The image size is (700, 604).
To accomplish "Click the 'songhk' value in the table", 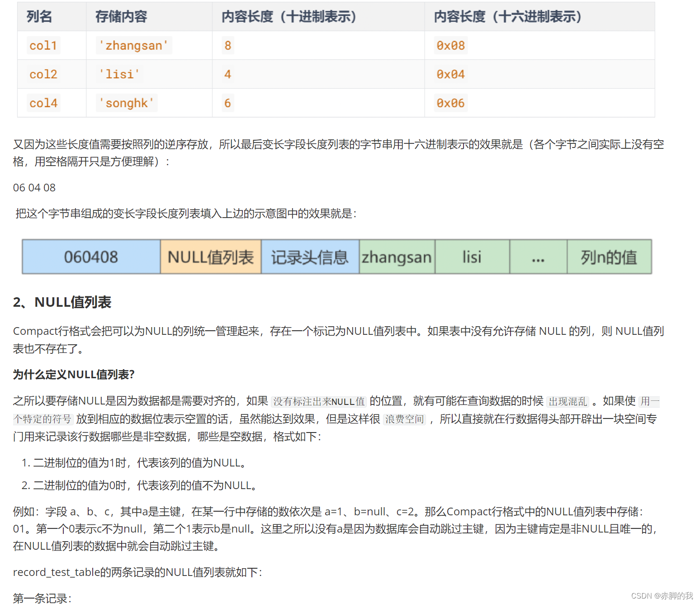I will [126, 103].
